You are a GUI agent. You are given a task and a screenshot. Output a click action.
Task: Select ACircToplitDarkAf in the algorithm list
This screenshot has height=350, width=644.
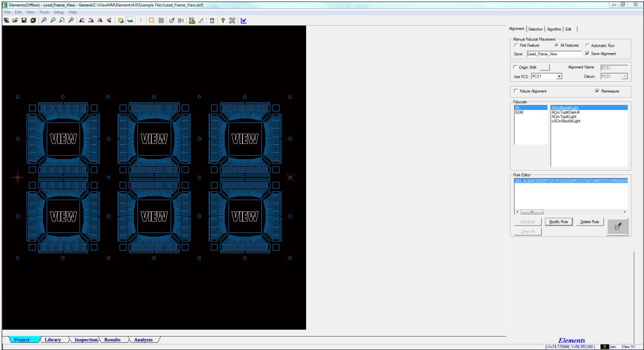589,112
